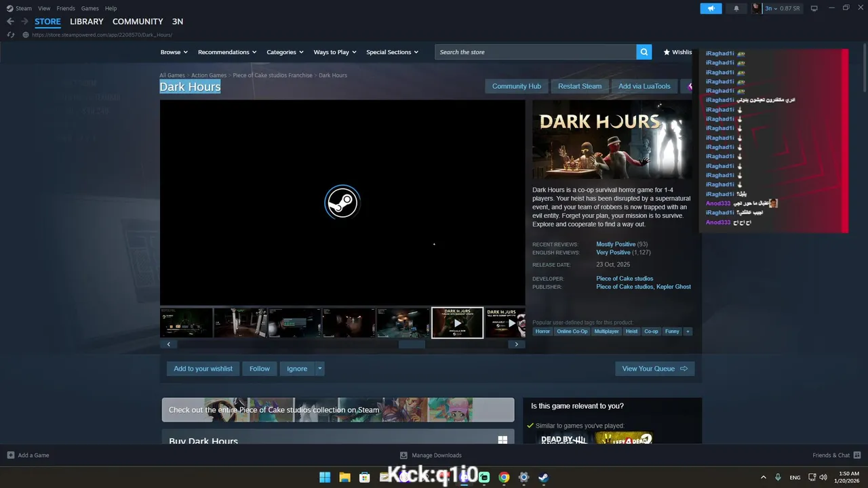The height and width of the screenshot is (488, 868).
Task: Click the star icon next to Wishlist
Action: 667,52
